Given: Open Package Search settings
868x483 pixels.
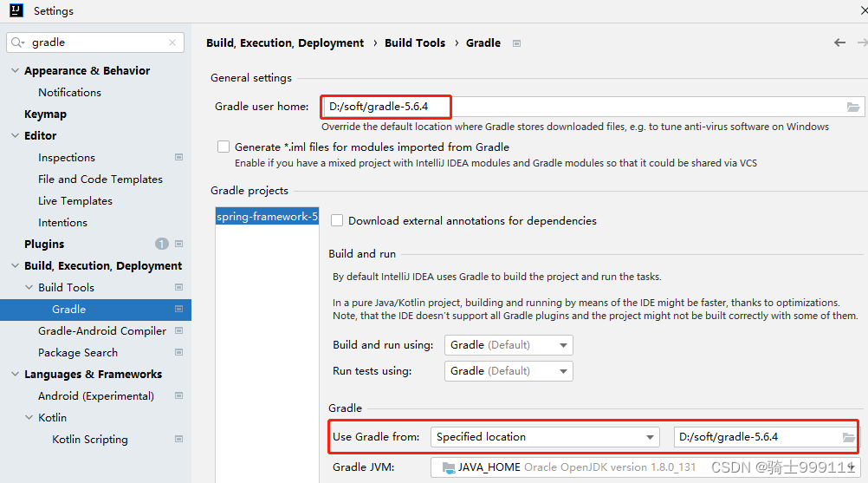Looking at the screenshot, I should 78,353.
